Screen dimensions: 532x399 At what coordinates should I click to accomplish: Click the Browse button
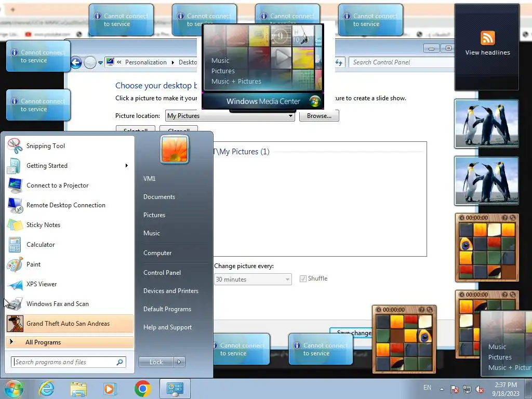coord(319,116)
